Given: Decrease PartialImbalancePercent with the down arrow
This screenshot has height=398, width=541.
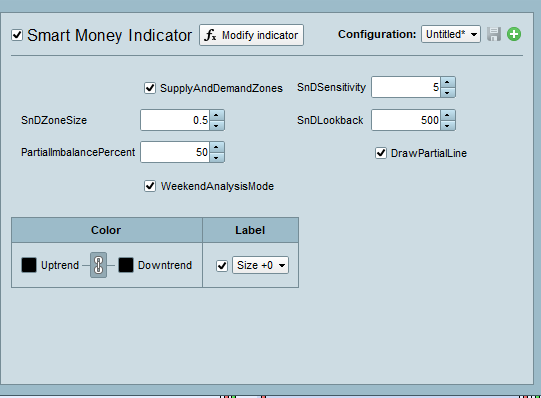Looking at the screenshot, I should click(216, 158).
